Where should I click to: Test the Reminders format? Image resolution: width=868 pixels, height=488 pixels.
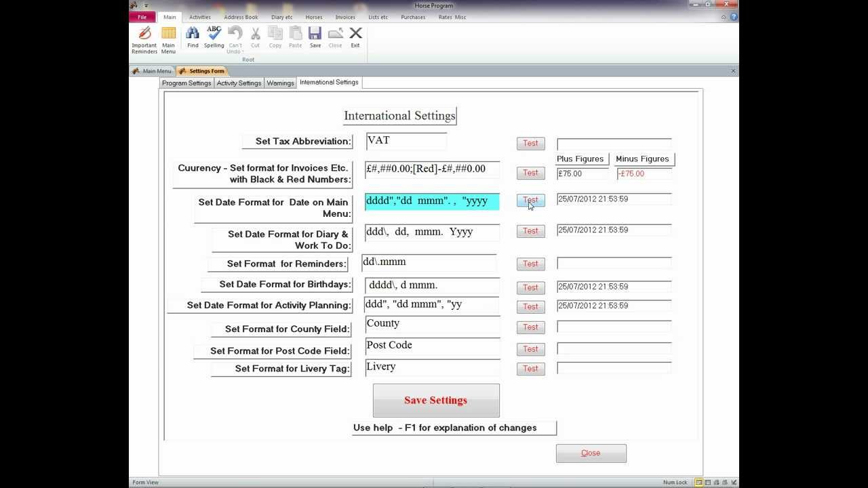click(x=530, y=264)
